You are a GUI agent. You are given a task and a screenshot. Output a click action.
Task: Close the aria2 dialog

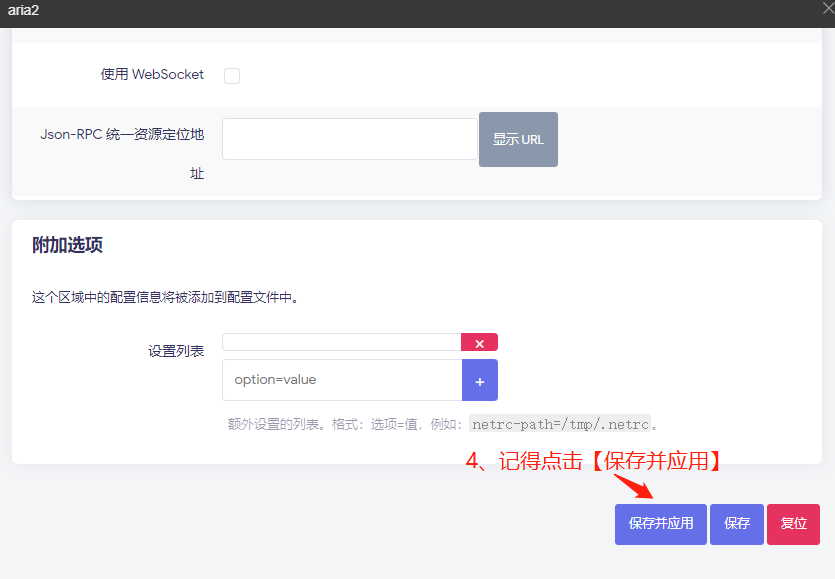(828, 8)
